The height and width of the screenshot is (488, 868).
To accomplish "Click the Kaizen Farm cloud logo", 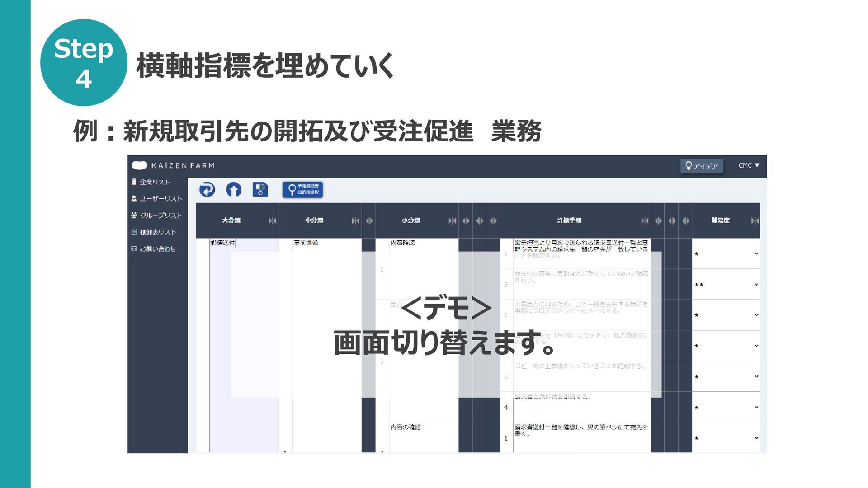I will point(140,165).
